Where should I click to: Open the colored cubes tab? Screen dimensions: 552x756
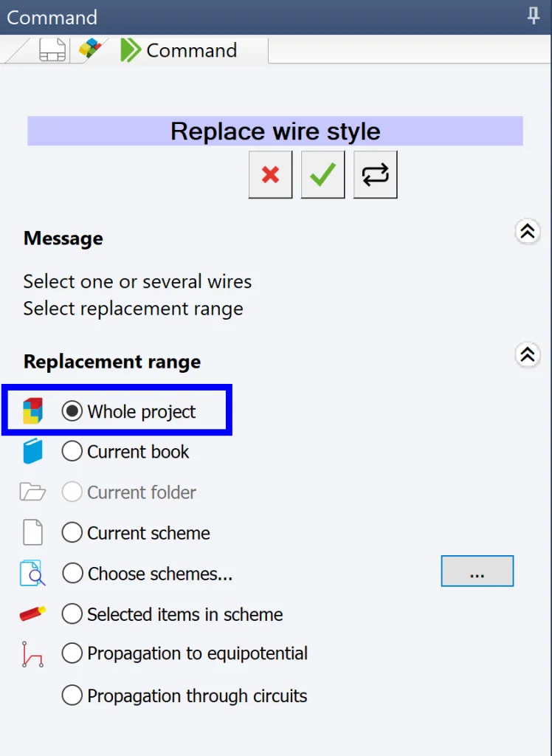point(89,49)
